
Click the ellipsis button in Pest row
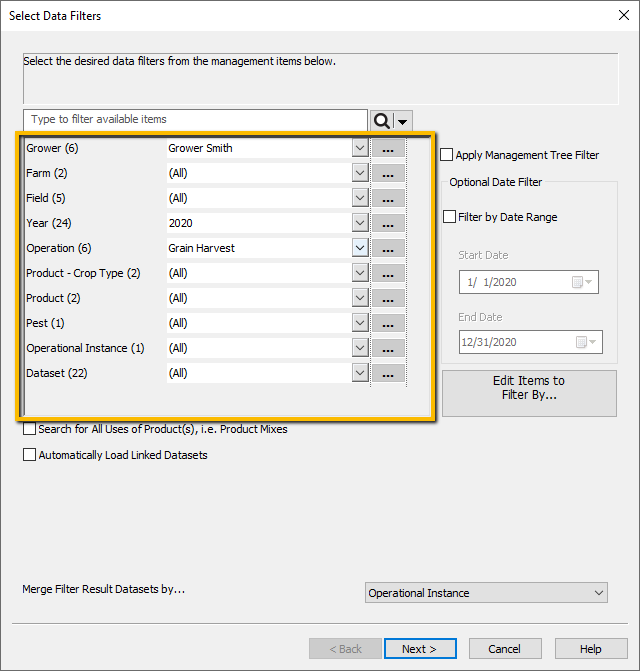pyautogui.click(x=388, y=324)
